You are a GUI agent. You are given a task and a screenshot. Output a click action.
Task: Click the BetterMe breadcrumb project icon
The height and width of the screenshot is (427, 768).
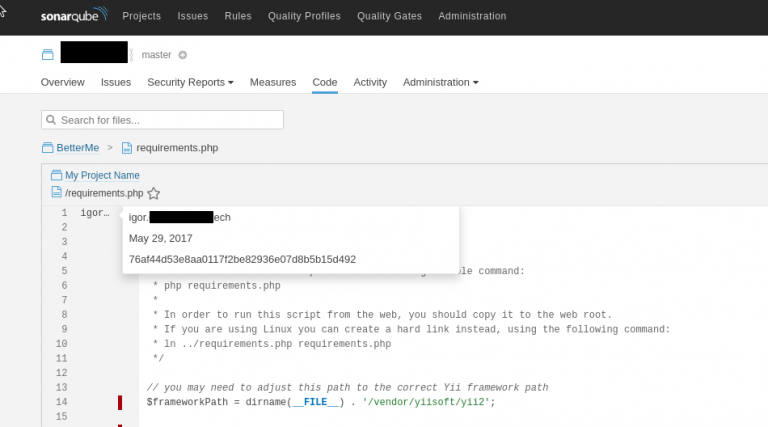(48, 148)
